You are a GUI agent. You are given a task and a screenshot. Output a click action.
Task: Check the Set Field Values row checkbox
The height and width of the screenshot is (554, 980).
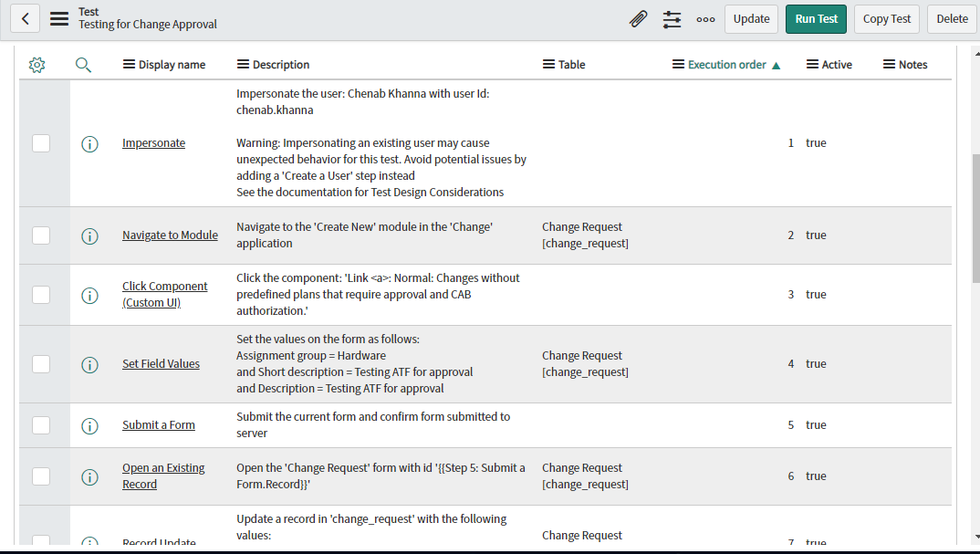coord(40,364)
